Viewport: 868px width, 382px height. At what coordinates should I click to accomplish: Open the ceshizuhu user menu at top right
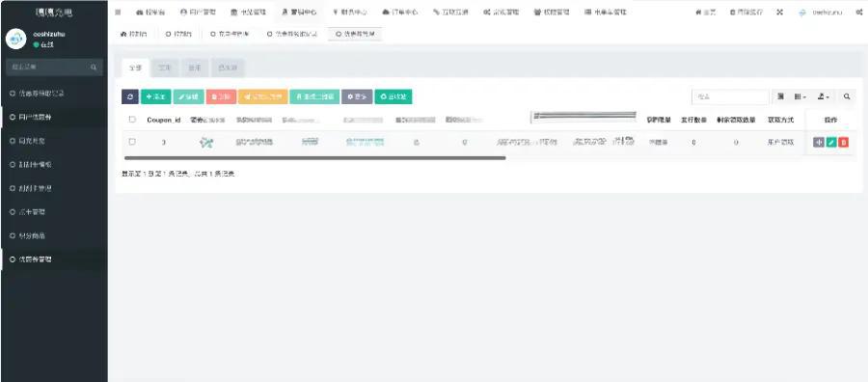click(x=821, y=13)
